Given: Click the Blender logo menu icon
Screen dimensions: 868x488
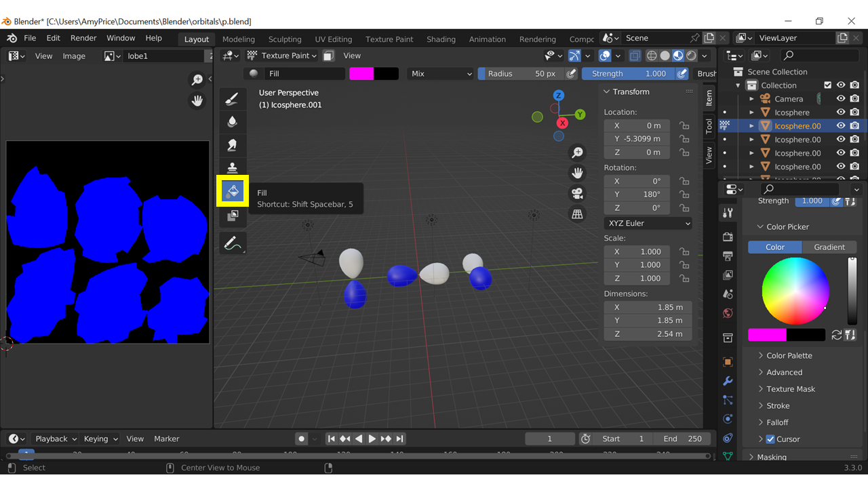Looking at the screenshot, I should [12, 39].
